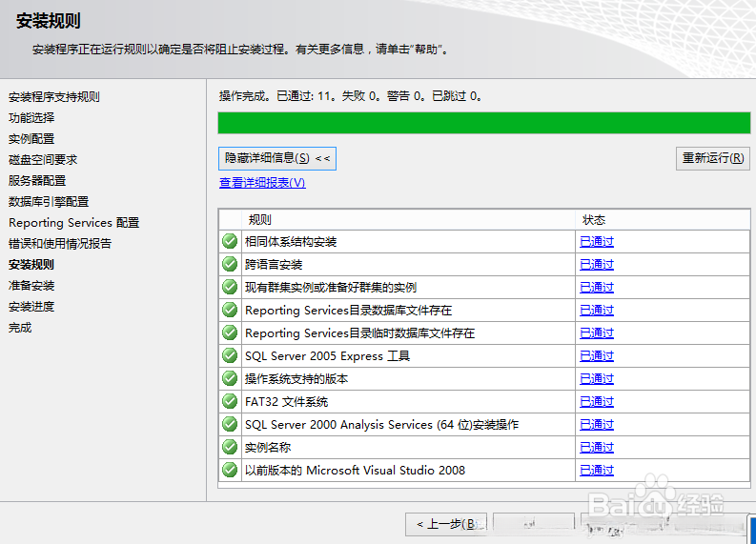Click the 跨语言安装 rule text
This screenshot has width=756, height=544.
[x=274, y=264]
